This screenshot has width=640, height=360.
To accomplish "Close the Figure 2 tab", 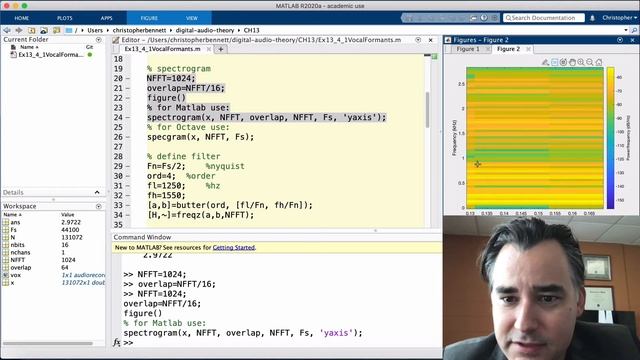I will click(x=528, y=49).
